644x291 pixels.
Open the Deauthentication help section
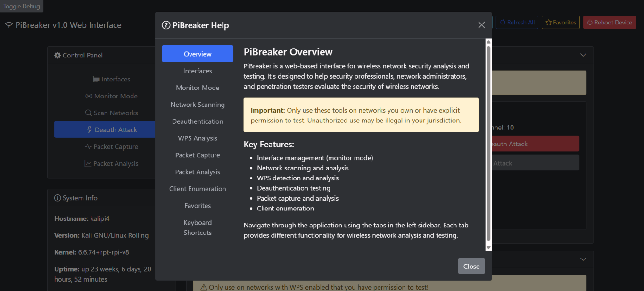coord(198,121)
